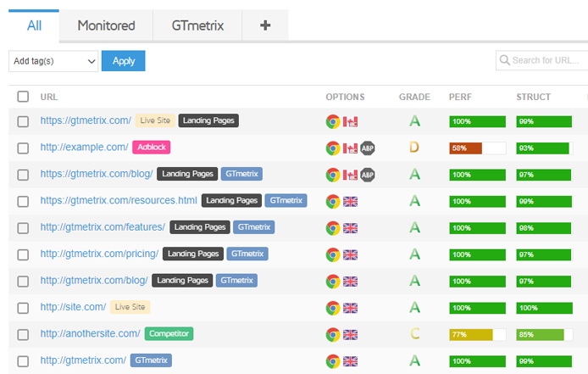The image size is (588, 374).
Task: Tick the resources.html row checkbox
Action: point(23,202)
